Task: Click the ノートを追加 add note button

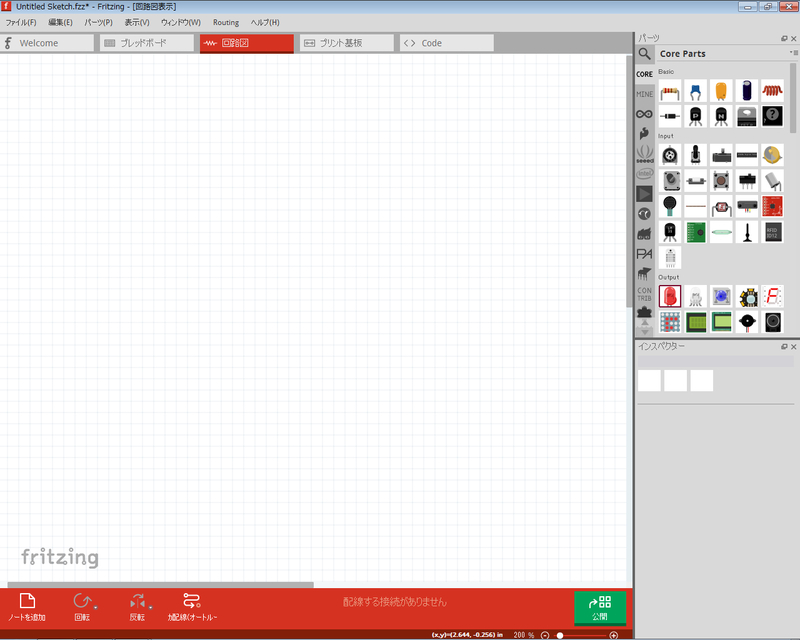Action: point(27,607)
